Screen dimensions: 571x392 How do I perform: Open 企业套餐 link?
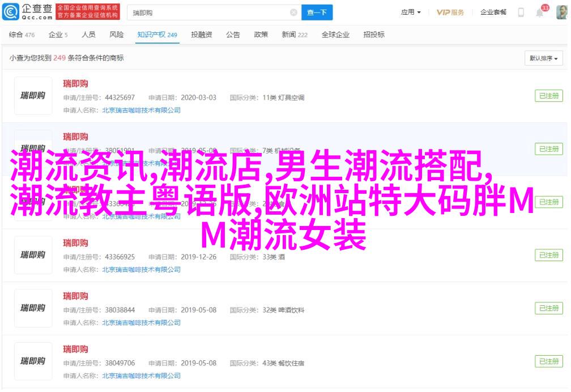click(493, 12)
